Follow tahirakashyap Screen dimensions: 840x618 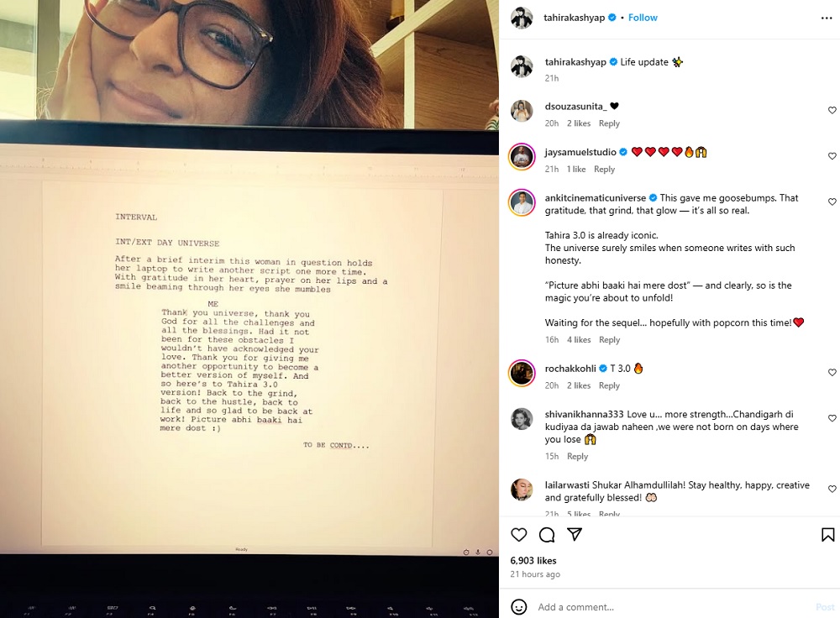(x=643, y=18)
